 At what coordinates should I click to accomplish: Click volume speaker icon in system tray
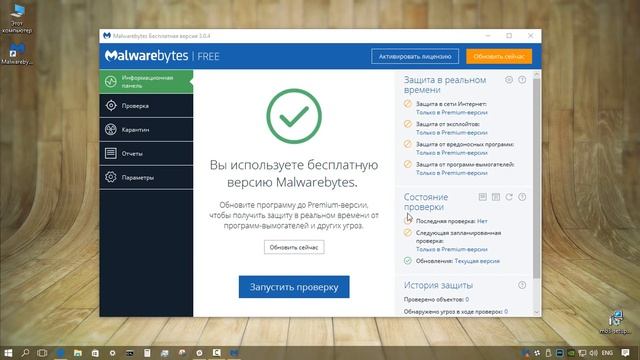tap(593, 353)
